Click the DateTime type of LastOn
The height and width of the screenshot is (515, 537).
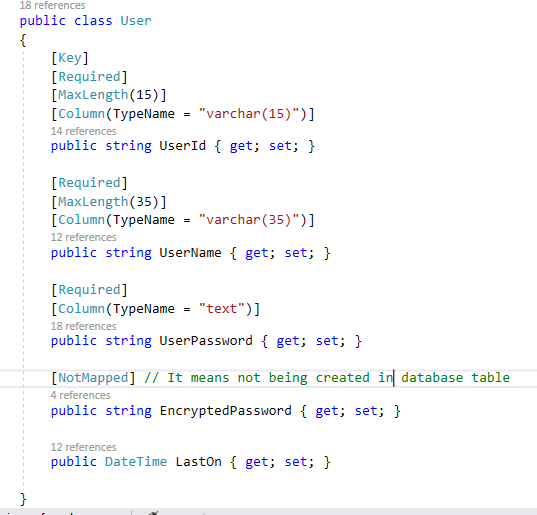(136, 462)
